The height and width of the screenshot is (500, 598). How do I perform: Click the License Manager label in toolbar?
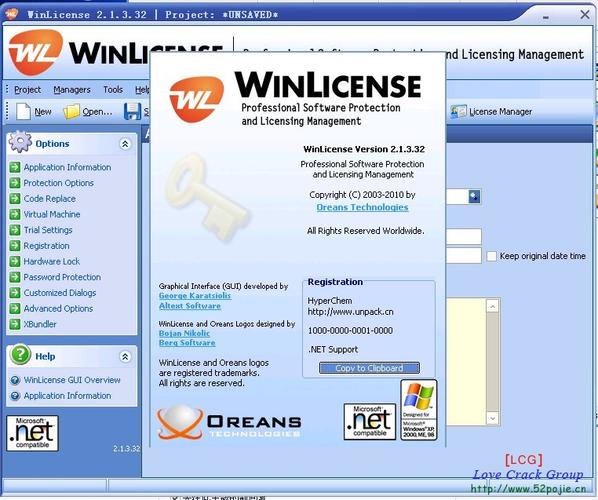tap(500, 112)
